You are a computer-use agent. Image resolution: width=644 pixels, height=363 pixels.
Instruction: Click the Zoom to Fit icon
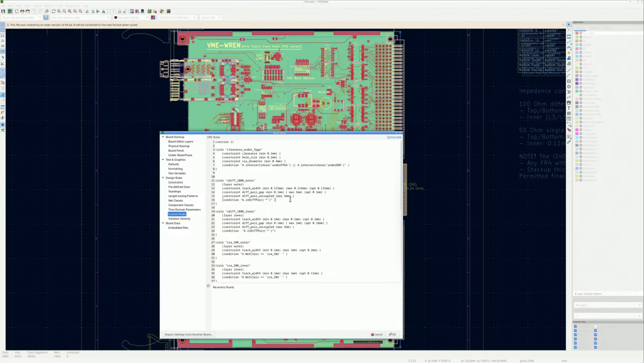pyautogui.click(x=70, y=11)
